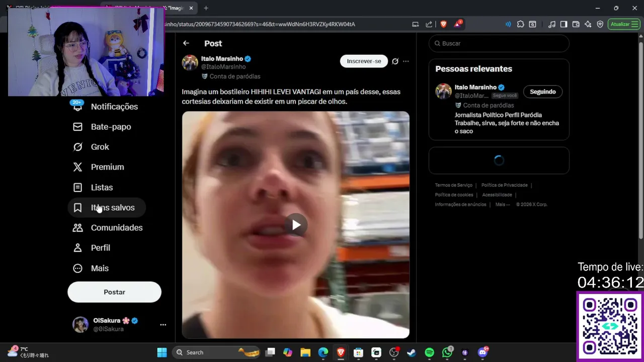Screen dimensions: 644x362
Task: Open the Notificações menu label
Action: 114,107
